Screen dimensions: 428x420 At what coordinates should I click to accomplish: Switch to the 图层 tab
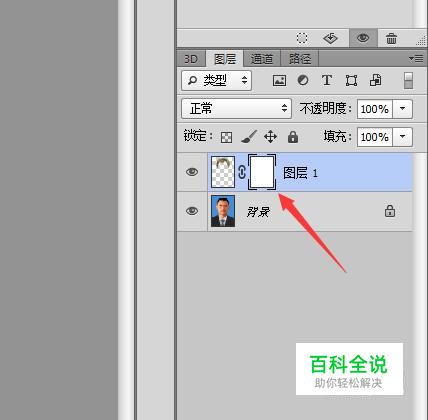[x=225, y=59]
